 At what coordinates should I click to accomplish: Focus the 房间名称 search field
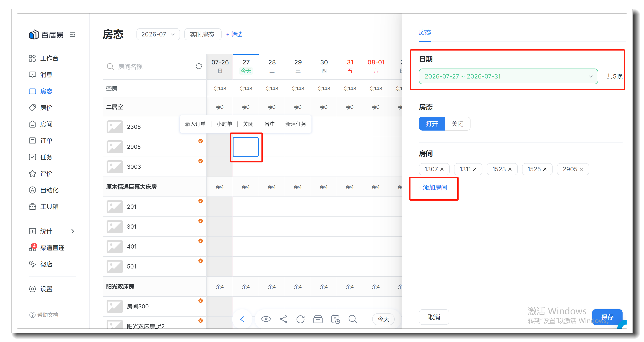pyautogui.click(x=150, y=67)
